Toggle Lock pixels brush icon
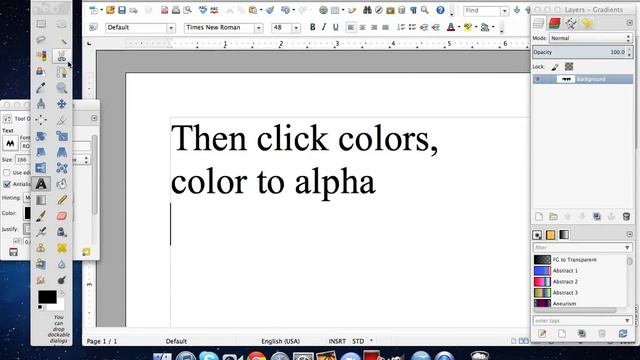Screen dimensions: 640x360 [555, 67]
